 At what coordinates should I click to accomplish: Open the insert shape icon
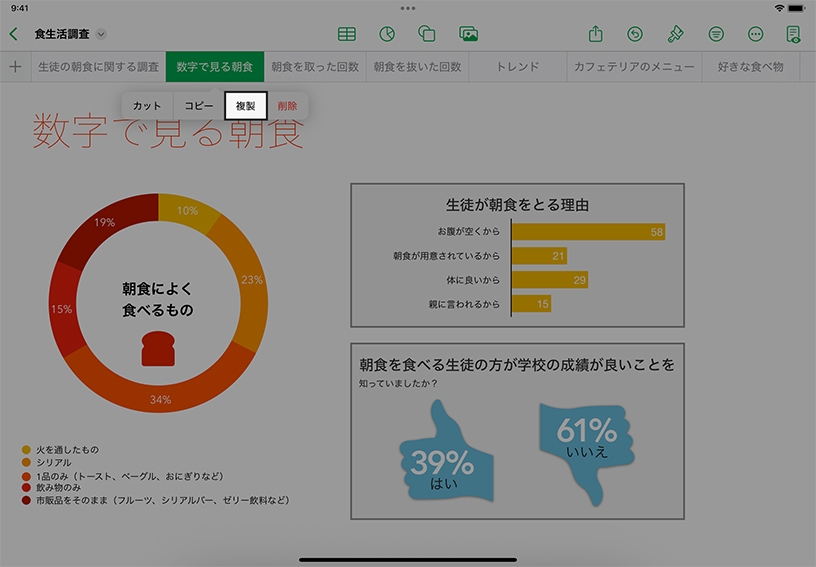pos(427,34)
